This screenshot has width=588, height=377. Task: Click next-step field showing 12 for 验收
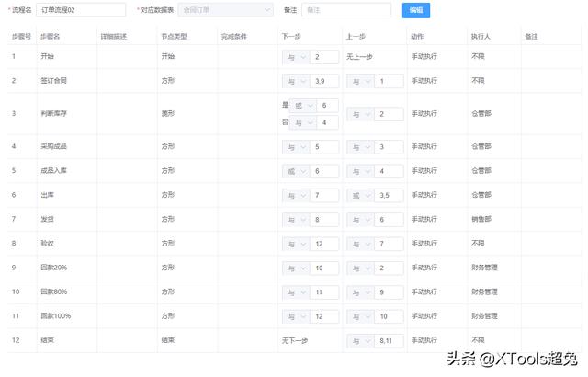pos(324,245)
